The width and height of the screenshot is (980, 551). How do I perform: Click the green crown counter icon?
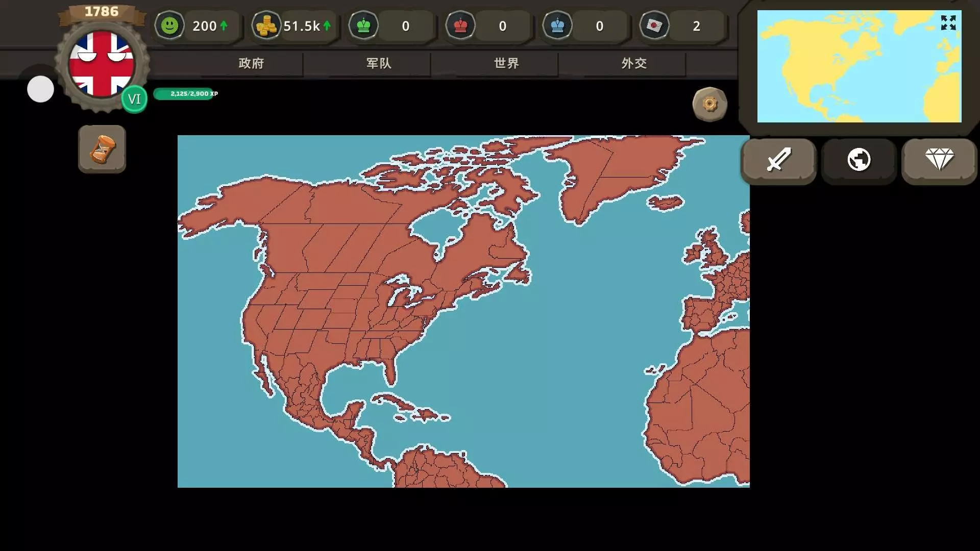click(x=363, y=26)
